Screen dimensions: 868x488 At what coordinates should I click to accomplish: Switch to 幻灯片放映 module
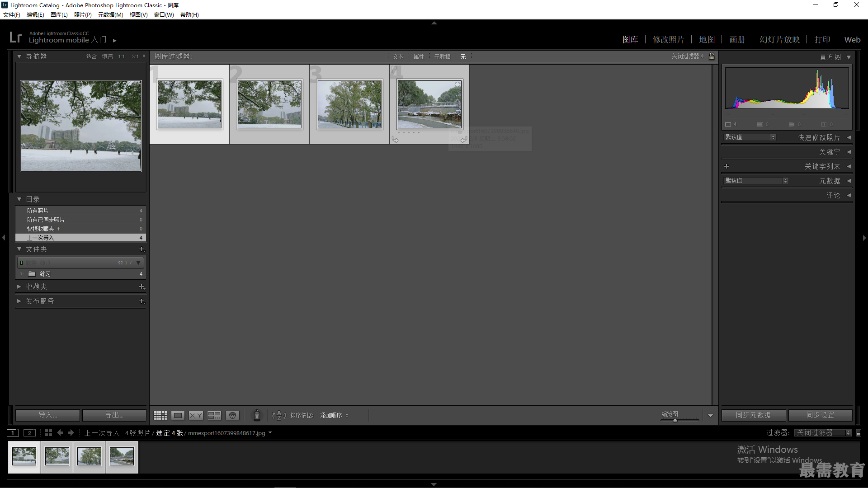click(x=780, y=40)
